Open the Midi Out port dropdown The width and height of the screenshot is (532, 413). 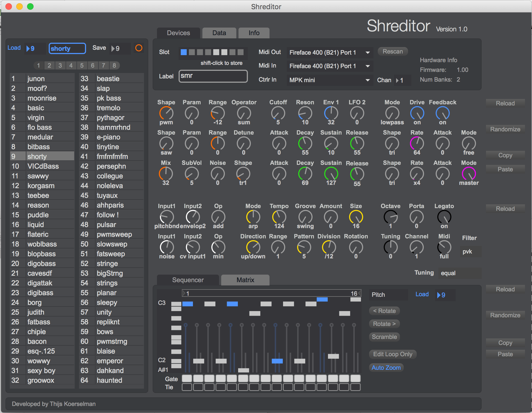329,52
